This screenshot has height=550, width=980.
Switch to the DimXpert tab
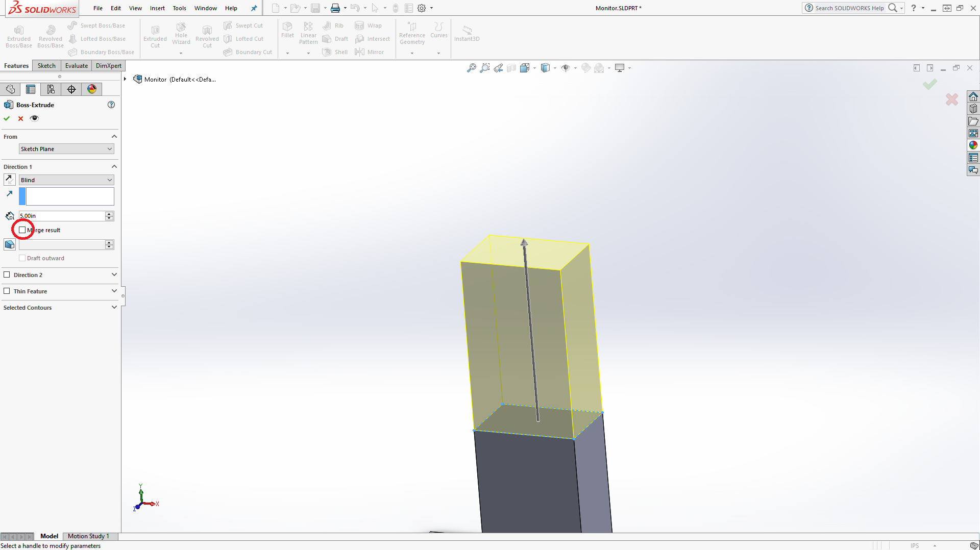[x=109, y=66]
